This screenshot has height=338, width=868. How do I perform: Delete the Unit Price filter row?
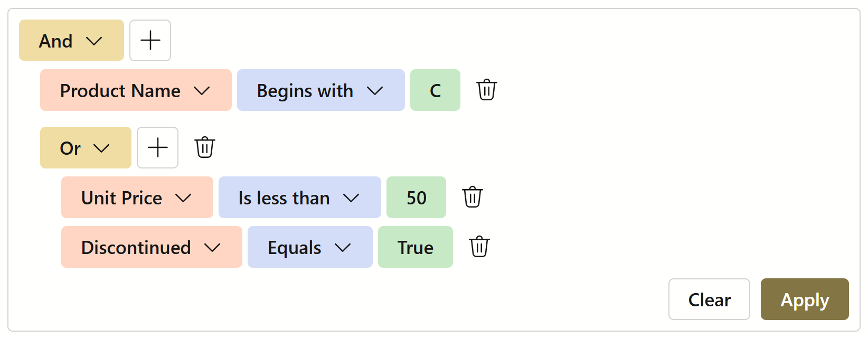point(472,198)
